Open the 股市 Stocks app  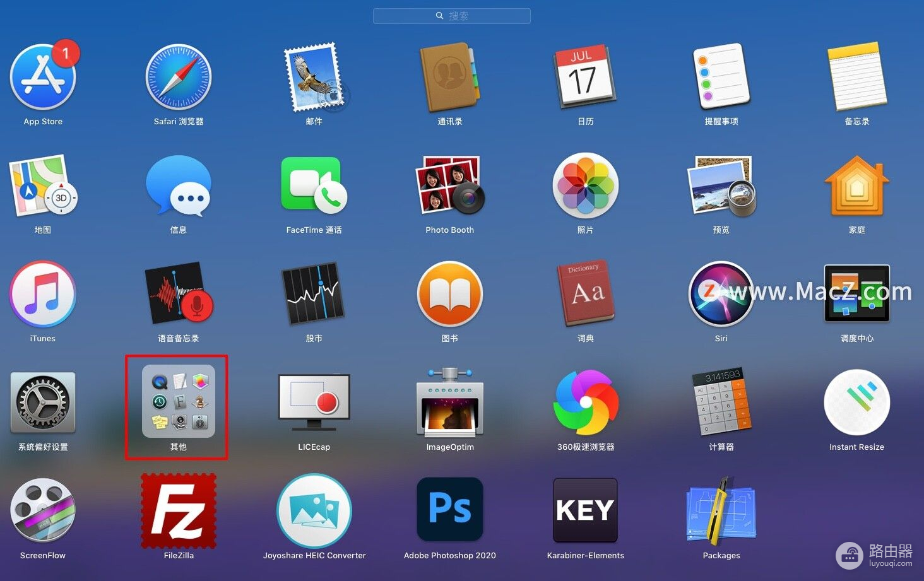tap(314, 294)
